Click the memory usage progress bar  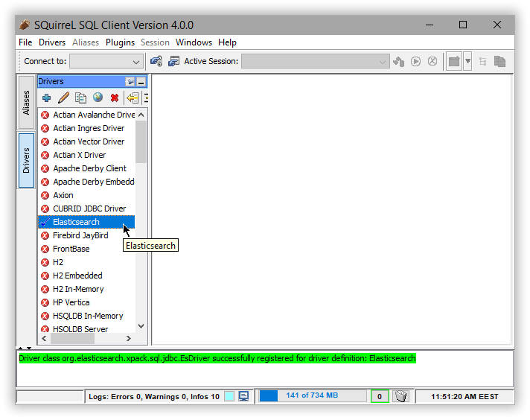pyautogui.click(x=311, y=396)
